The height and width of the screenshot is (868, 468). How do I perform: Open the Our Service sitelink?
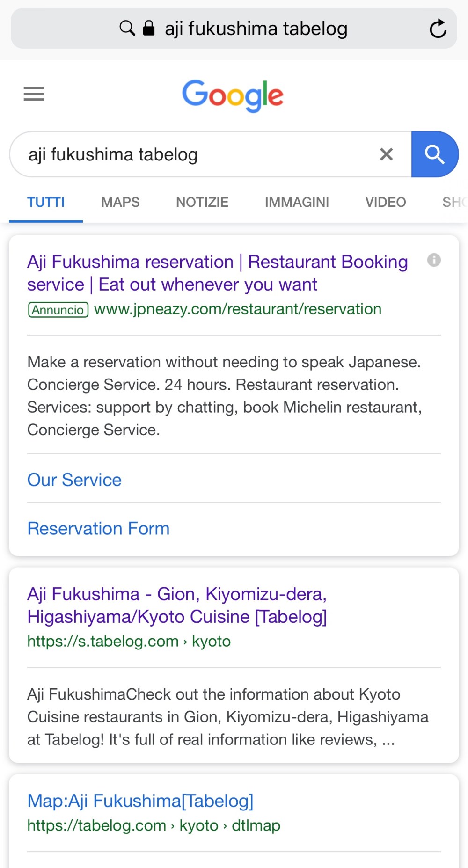coord(74,480)
